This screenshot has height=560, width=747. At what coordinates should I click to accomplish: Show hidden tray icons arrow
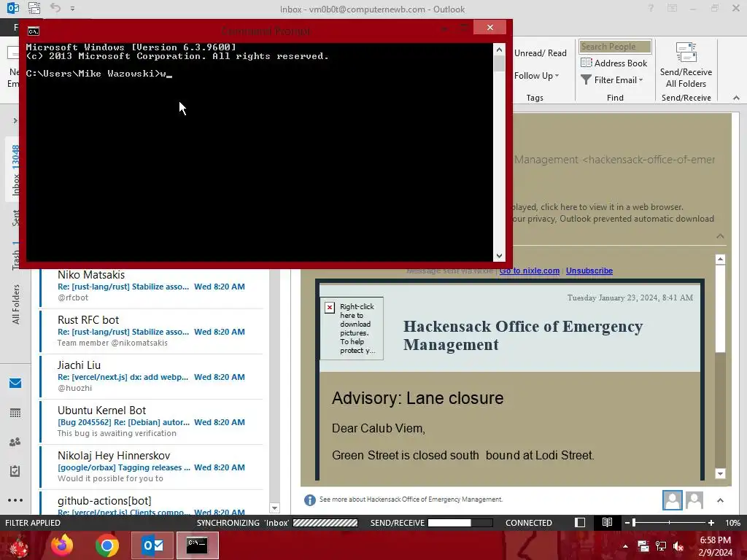625,546
